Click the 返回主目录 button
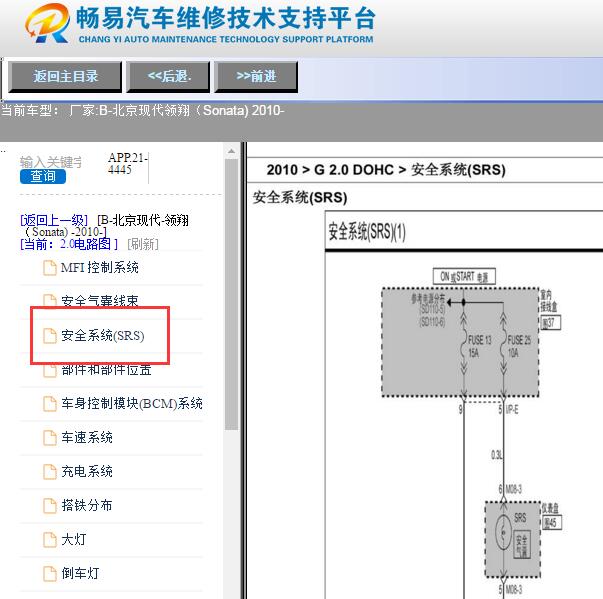Screen dimensions: 603x599 pos(65,77)
